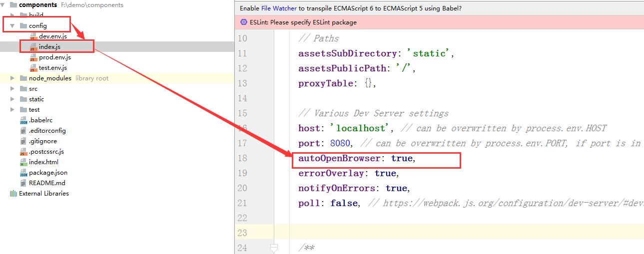
Task: Click the External Libraries bar-chart icon
Action: (13, 194)
